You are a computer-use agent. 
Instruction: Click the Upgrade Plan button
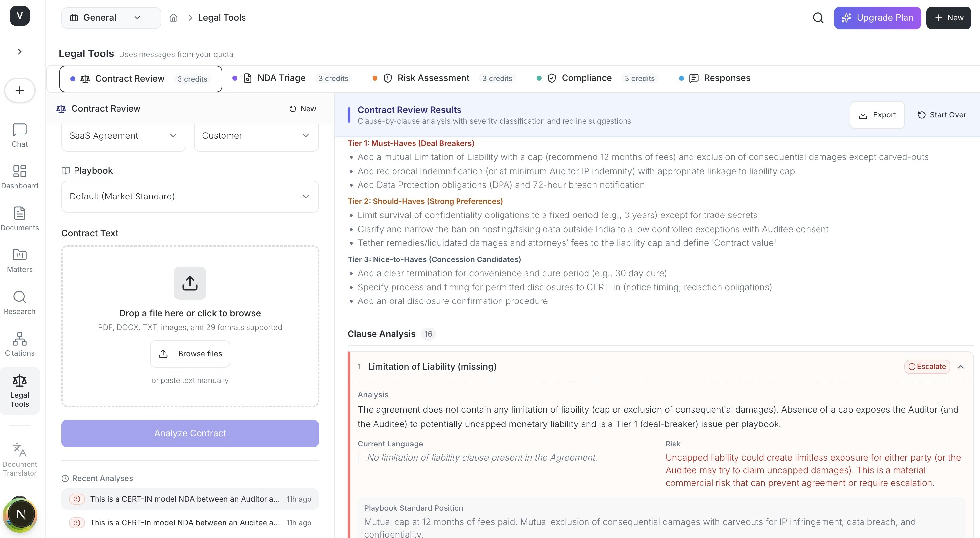877,18
